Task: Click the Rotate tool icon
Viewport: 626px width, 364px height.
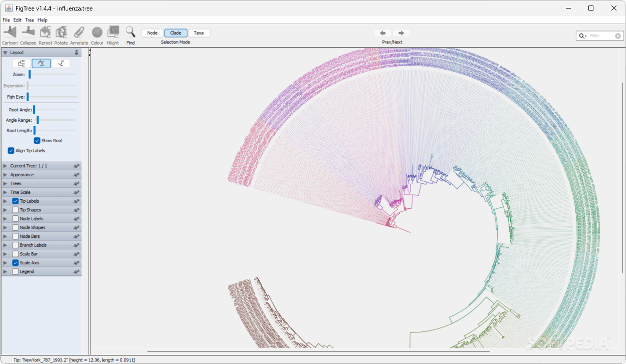Action: pyautogui.click(x=61, y=32)
